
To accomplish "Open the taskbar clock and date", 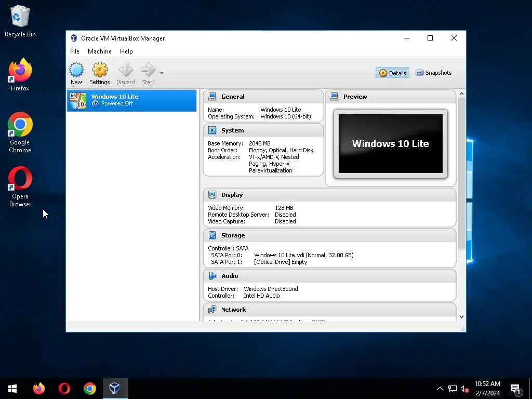I will (487, 389).
